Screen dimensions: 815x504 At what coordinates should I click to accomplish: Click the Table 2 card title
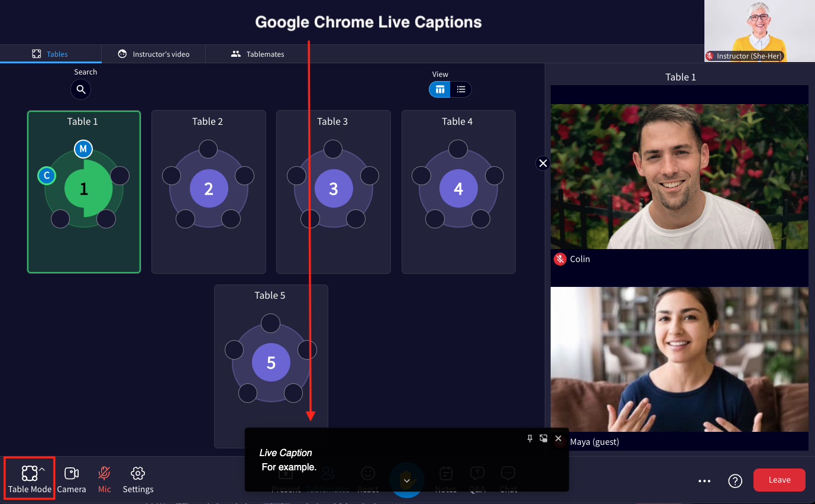(208, 121)
